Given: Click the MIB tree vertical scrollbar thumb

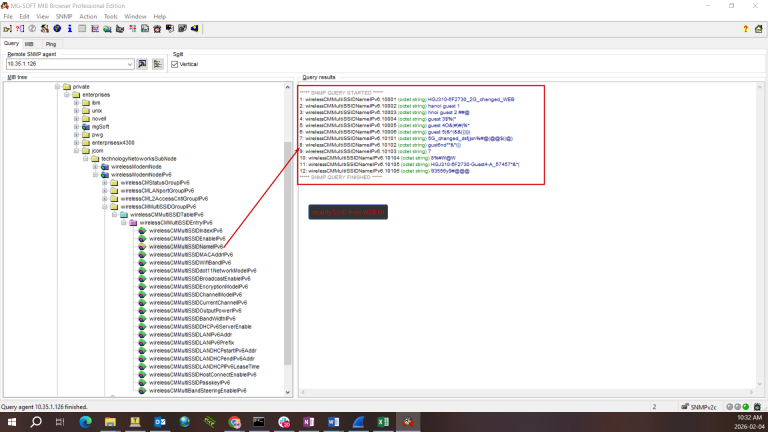Looking at the screenshot, I should 288,253.
